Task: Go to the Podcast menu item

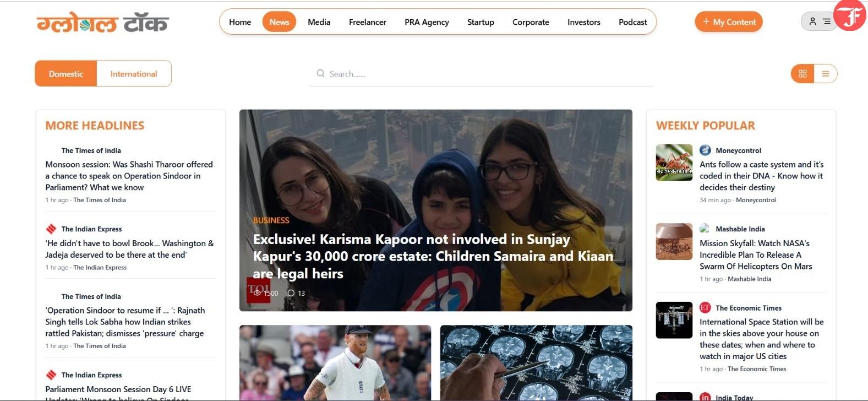Action: (632, 22)
